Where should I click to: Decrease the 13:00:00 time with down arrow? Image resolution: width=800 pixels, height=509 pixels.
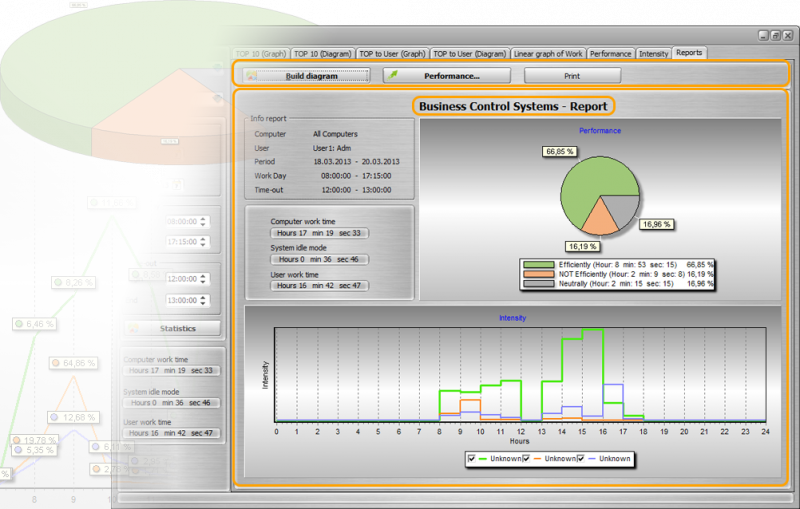(x=203, y=303)
